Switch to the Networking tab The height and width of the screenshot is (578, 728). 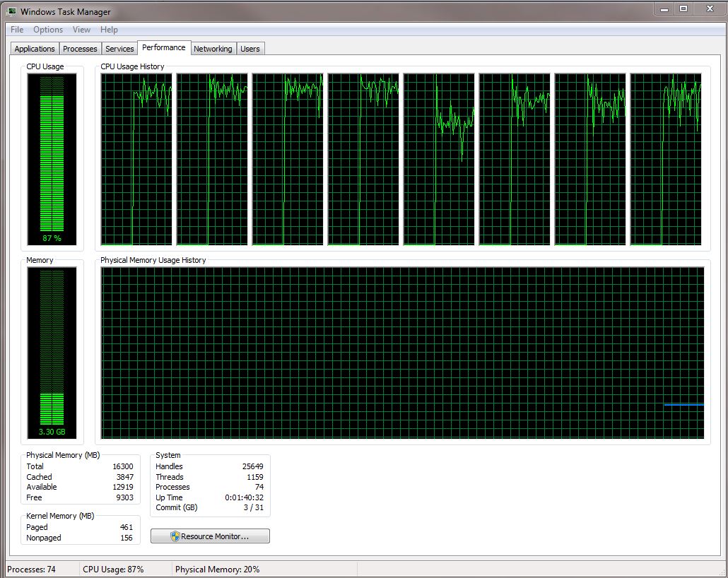point(213,49)
